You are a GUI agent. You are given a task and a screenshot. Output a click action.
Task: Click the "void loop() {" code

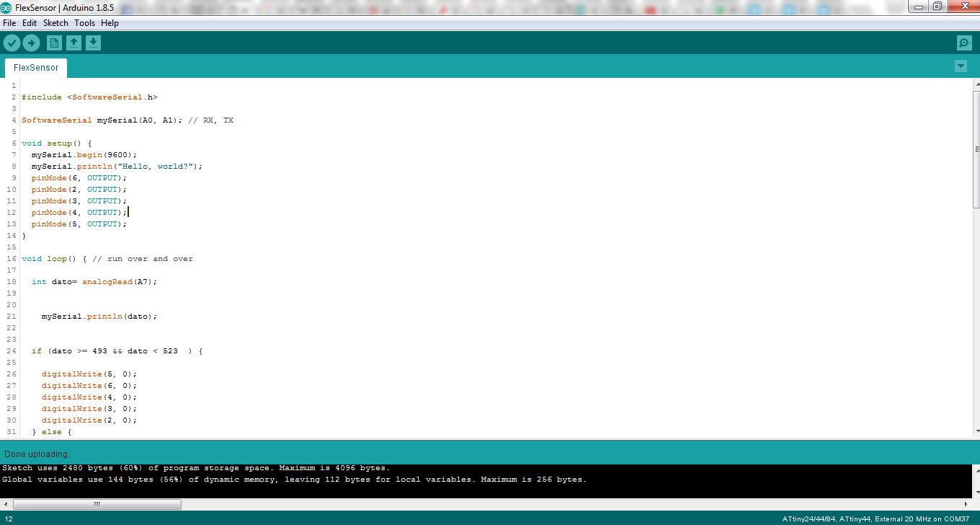click(54, 259)
